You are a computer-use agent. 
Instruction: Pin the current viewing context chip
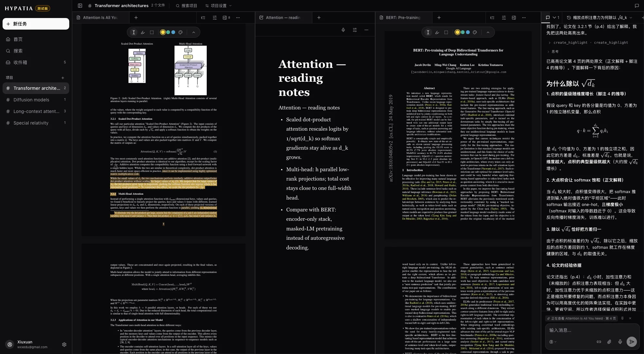[622, 318]
